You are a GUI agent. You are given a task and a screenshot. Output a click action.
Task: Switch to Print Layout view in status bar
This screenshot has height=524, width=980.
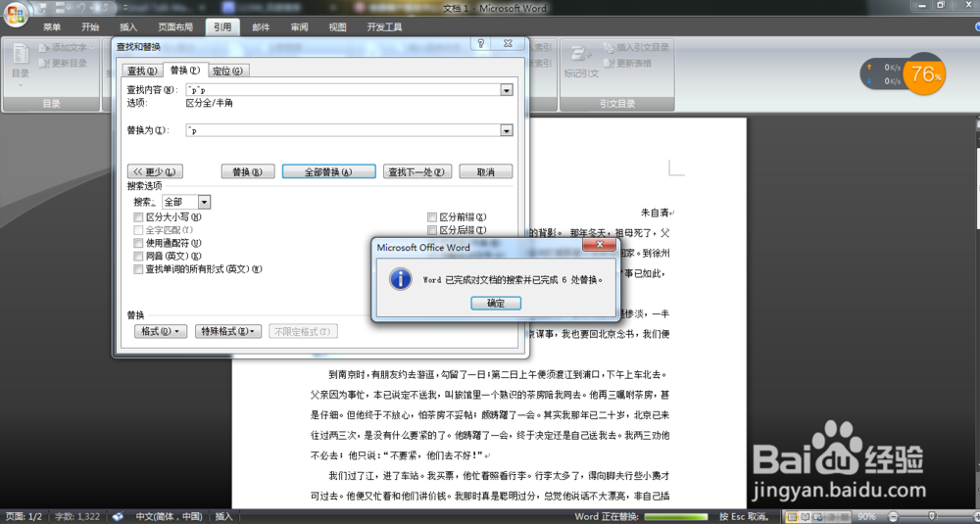pyautogui.click(x=793, y=516)
